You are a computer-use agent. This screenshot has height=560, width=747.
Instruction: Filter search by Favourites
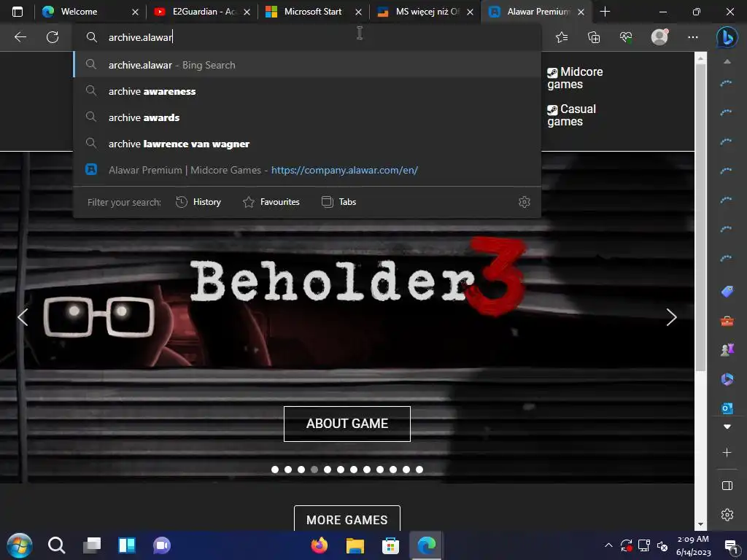tap(271, 202)
